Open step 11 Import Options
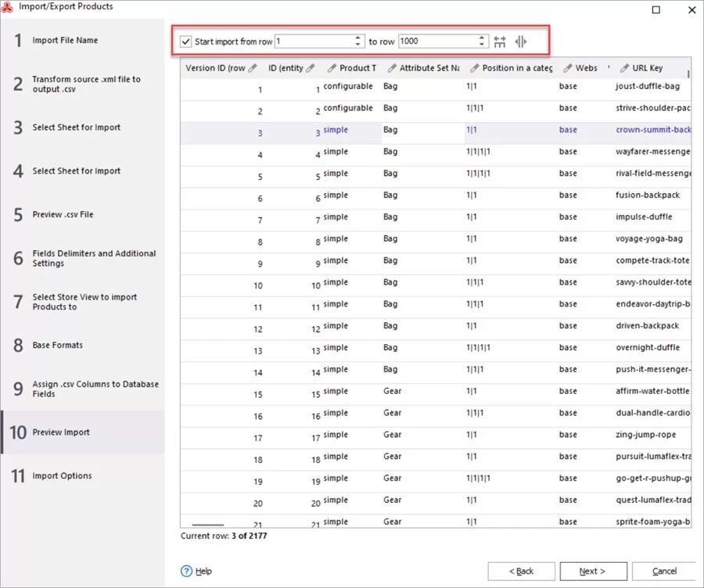 pos(83,475)
